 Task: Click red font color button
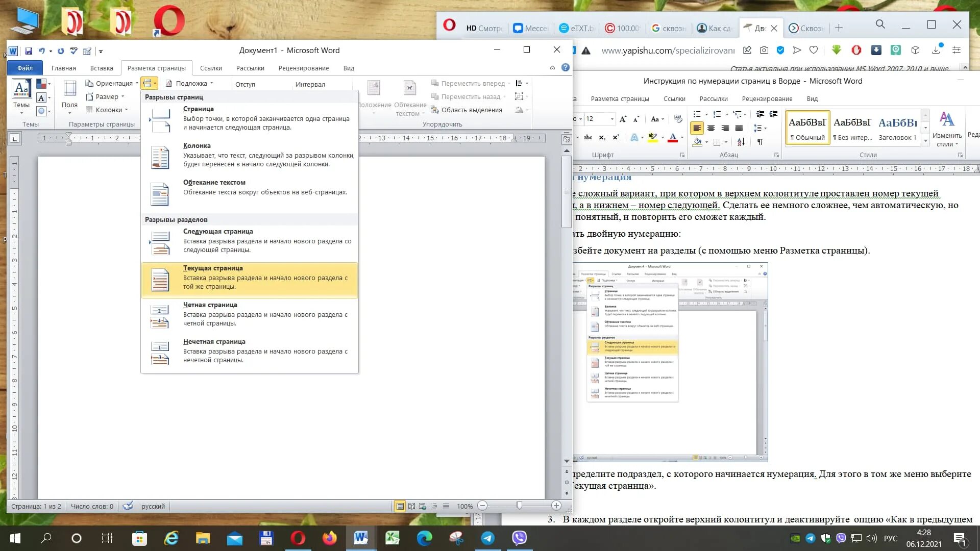pyautogui.click(x=673, y=137)
